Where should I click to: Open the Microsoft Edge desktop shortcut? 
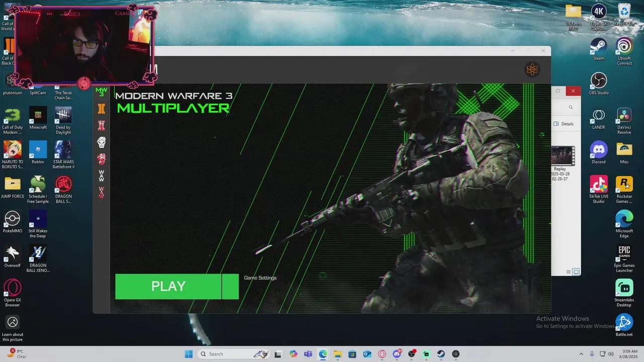coord(624,224)
